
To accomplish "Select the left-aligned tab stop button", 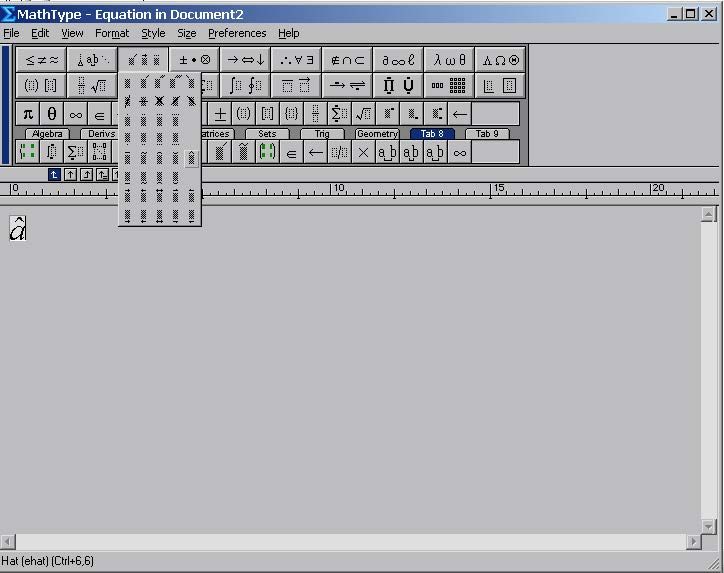I will pyautogui.click(x=54, y=175).
